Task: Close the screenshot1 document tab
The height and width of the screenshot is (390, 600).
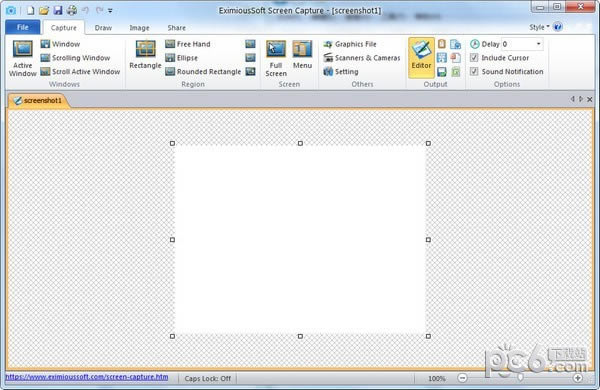Action: point(590,99)
